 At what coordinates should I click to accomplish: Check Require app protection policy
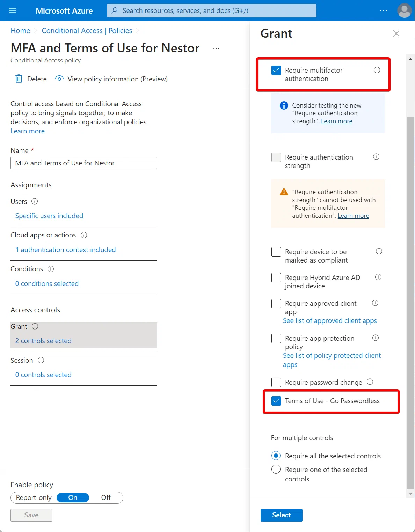[276, 338]
